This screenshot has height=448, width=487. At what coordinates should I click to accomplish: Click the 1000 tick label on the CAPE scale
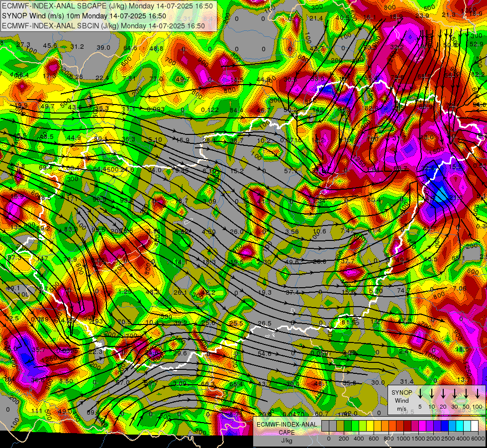[x=403, y=439]
